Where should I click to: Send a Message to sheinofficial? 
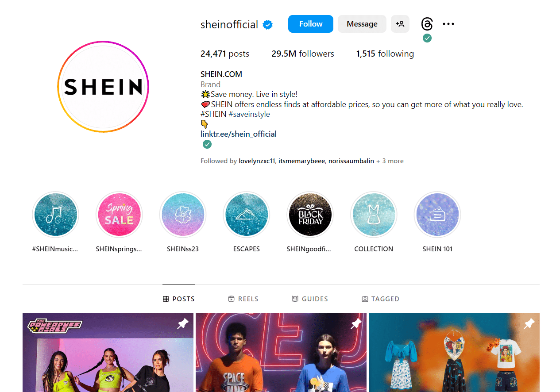(362, 24)
